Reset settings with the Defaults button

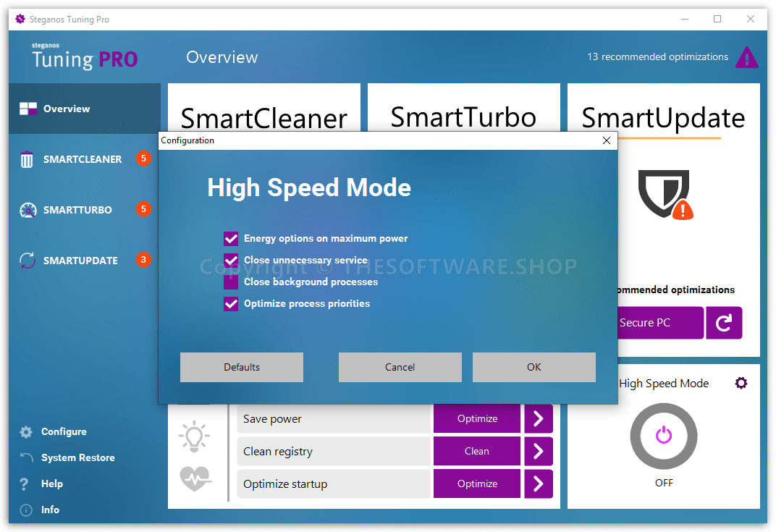(242, 367)
